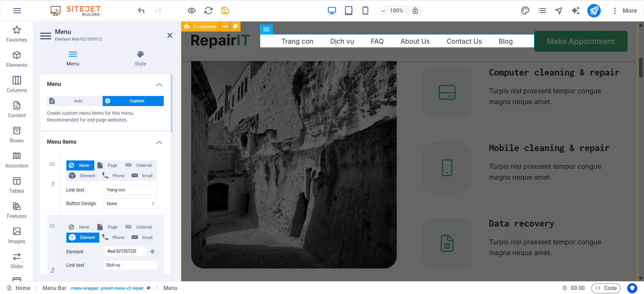The width and height of the screenshot is (644, 294).
Task: Click the Make Appointment button
Action: pos(581,41)
